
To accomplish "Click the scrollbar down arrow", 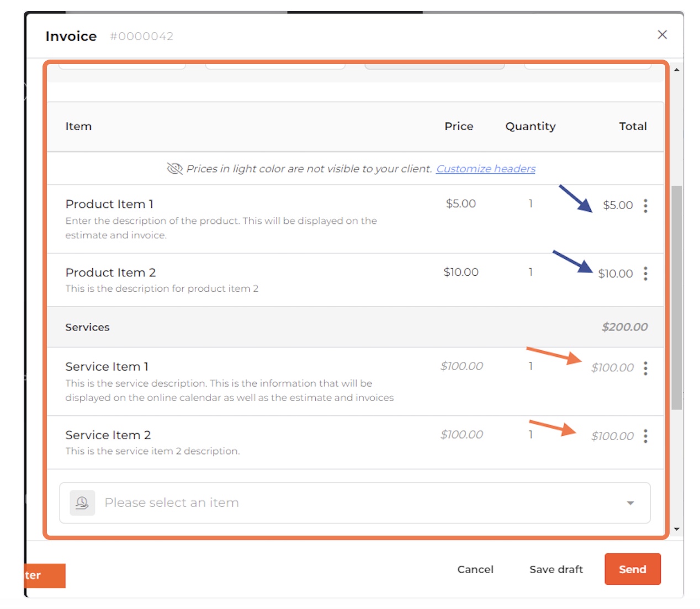I will (x=676, y=530).
